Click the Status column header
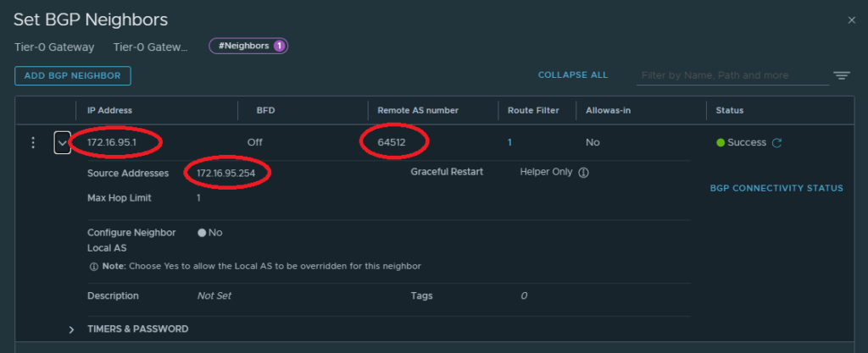 point(730,110)
